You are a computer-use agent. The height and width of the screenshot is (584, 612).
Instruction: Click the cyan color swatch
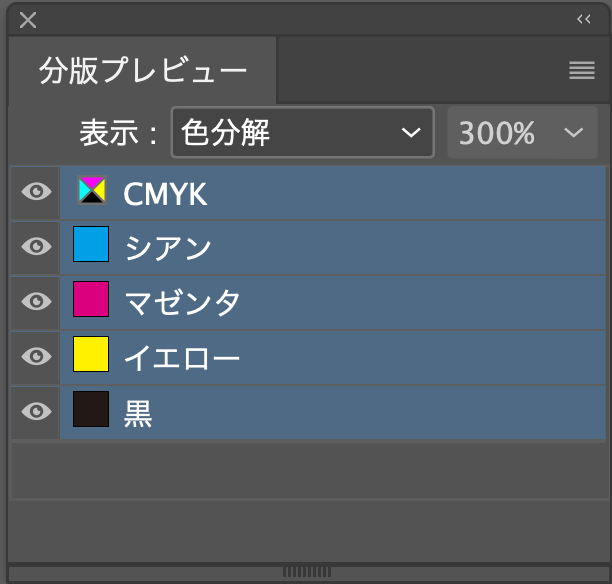[91, 244]
